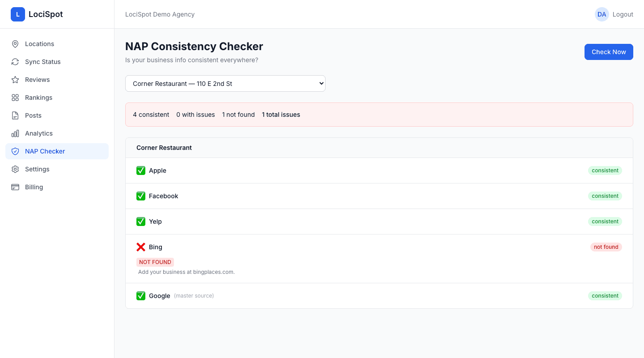
Task: Click Logout in the top bar
Action: point(623,14)
